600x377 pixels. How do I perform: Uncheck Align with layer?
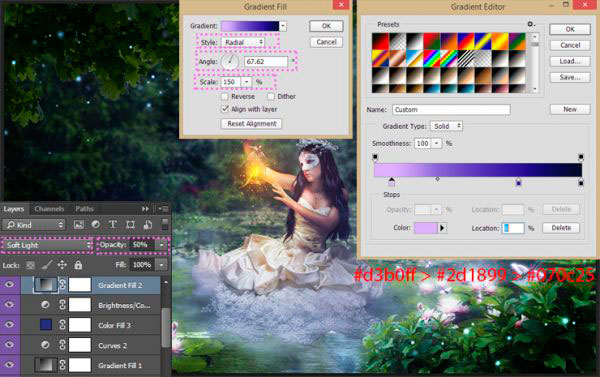pyautogui.click(x=225, y=109)
